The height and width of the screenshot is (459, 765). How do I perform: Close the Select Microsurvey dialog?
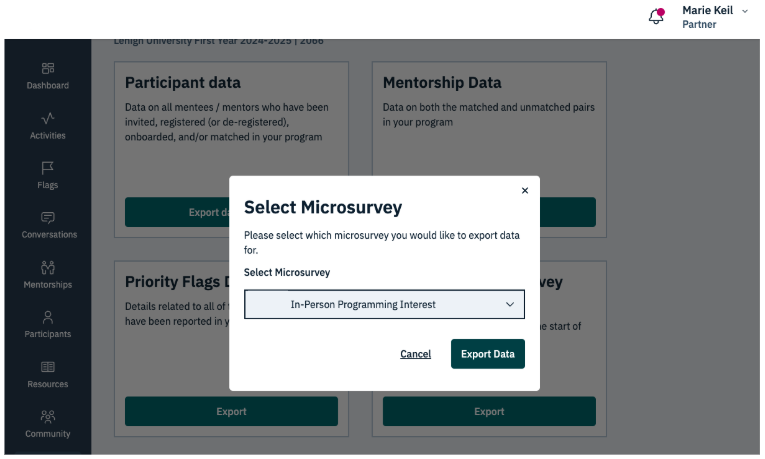(x=525, y=190)
